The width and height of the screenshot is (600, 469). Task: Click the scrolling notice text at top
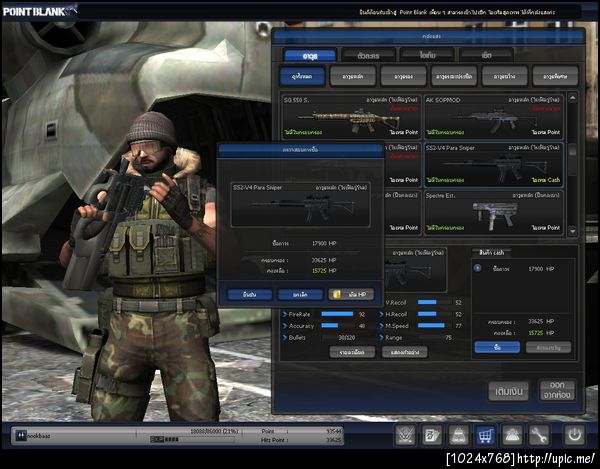click(457, 12)
